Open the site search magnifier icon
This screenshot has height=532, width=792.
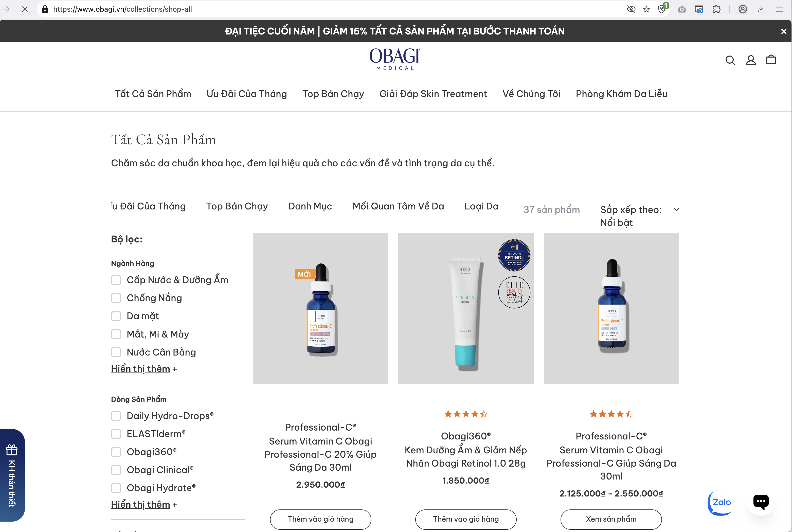coord(730,60)
